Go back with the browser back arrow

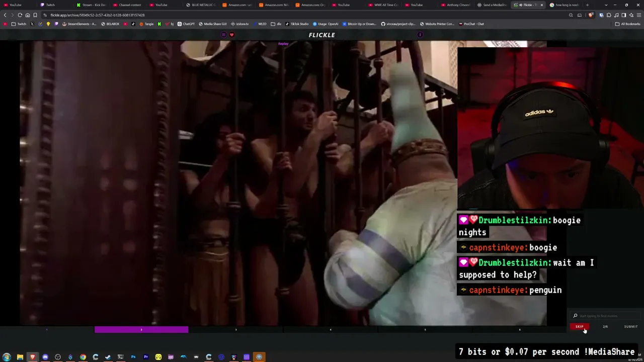(5, 15)
